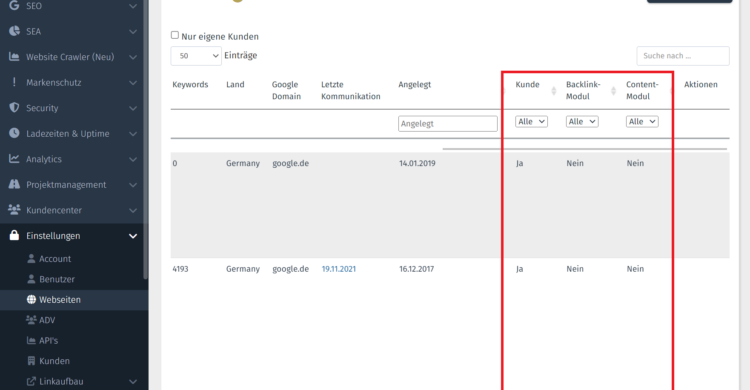750x390 pixels.
Task: Click the API's chart icon
Action: point(31,340)
